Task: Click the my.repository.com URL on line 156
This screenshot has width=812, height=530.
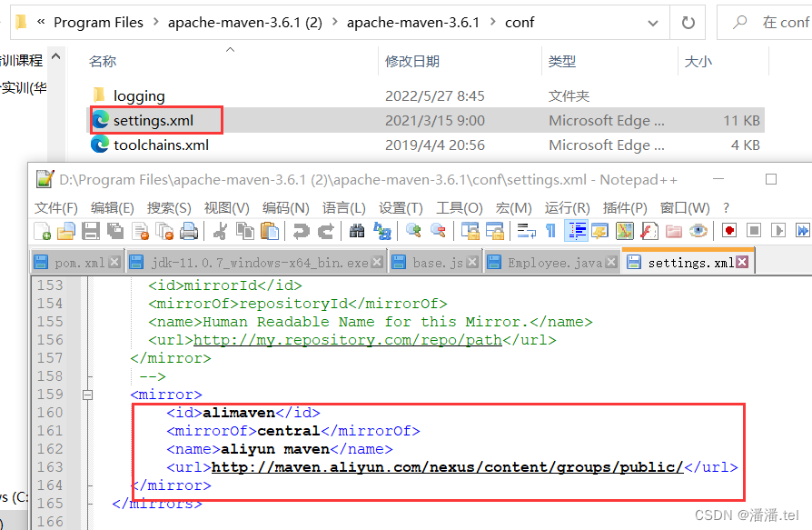Action: pyautogui.click(x=348, y=340)
